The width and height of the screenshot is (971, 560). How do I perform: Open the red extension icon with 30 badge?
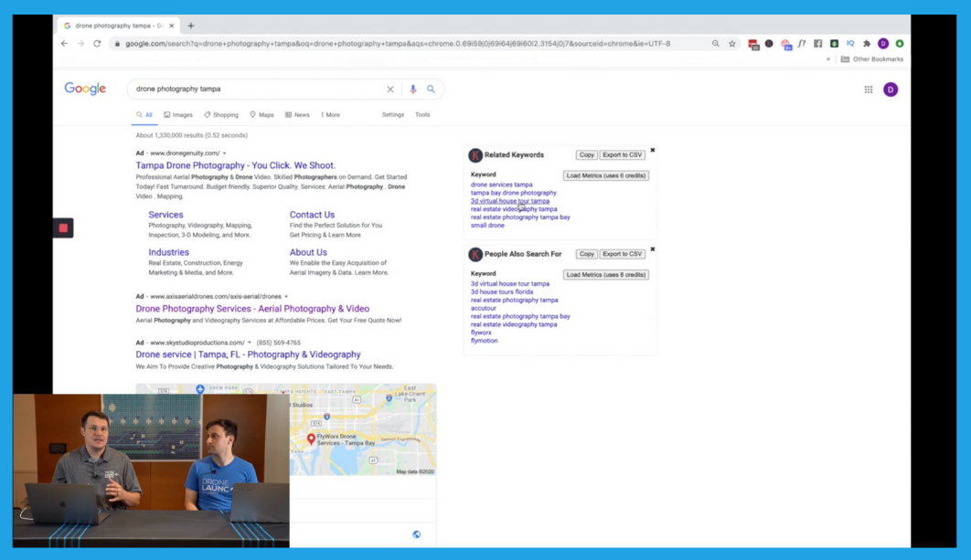point(753,44)
